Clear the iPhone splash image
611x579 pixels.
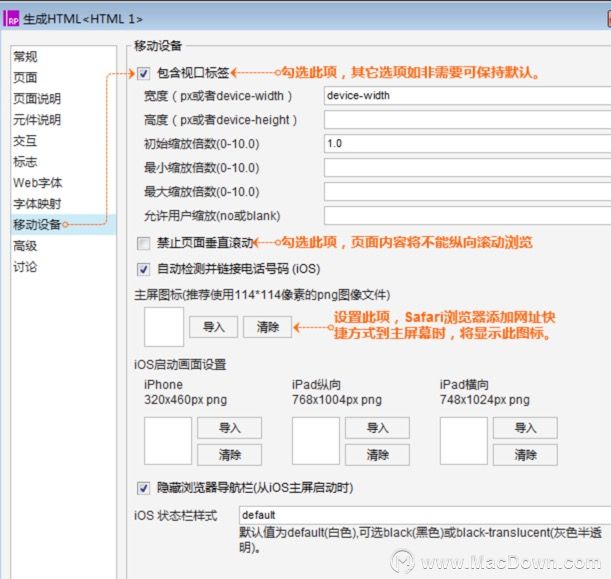click(x=230, y=455)
